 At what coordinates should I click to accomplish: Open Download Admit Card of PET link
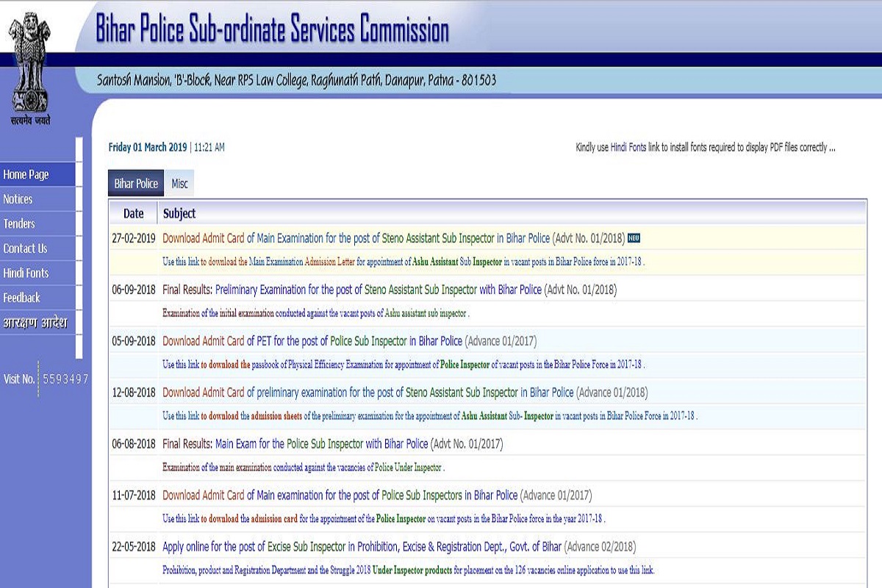(x=349, y=341)
